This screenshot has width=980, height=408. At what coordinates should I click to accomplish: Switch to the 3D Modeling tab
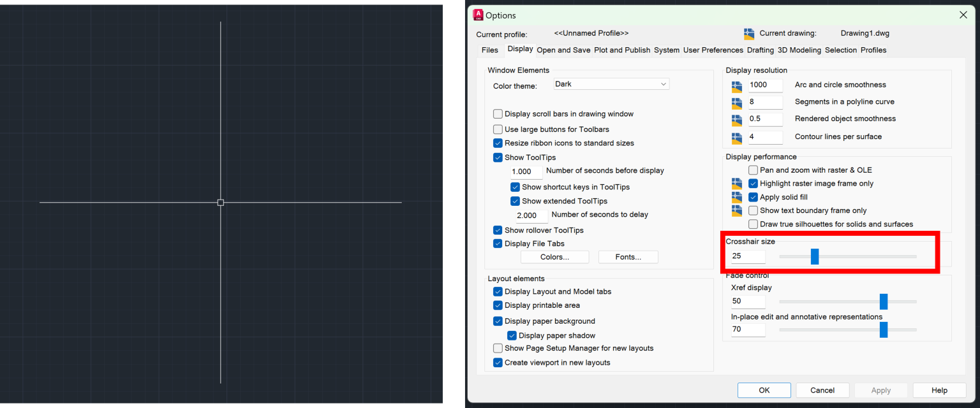pos(799,50)
